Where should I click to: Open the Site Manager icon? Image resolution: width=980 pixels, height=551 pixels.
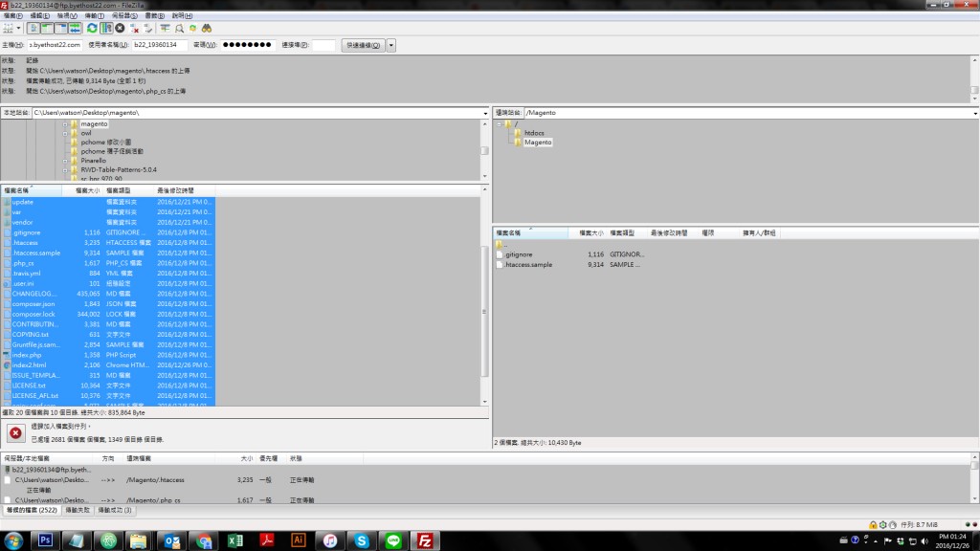tap(8, 28)
